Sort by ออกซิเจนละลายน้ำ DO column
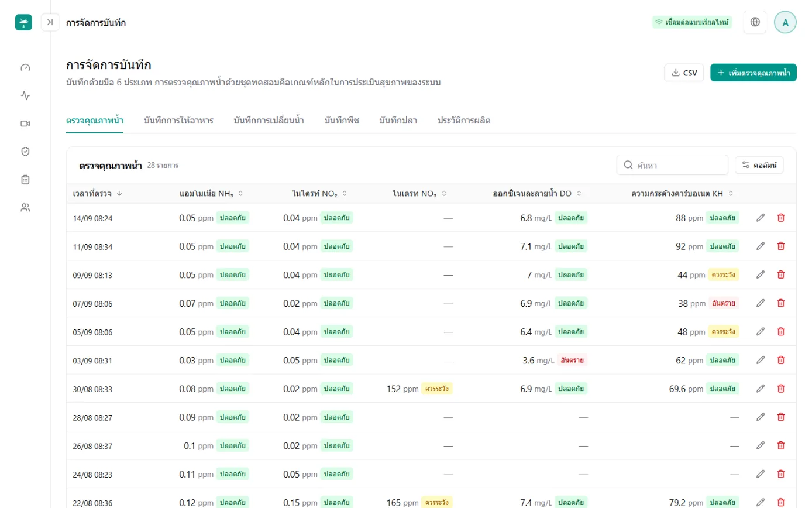The height and width of the screenshot is (508, 812). point(538,193)
